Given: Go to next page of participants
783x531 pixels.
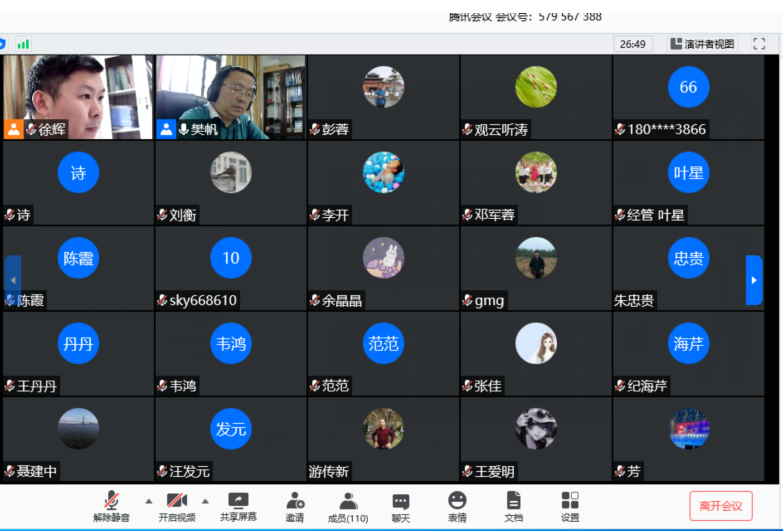Looking at the screenshot, I should point(754,280).
